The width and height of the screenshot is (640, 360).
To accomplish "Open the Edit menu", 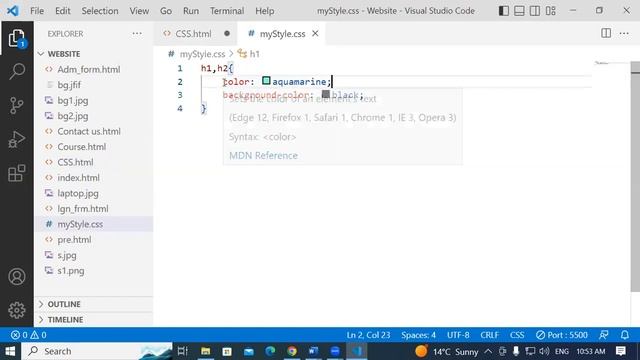I will pos(62,11).
